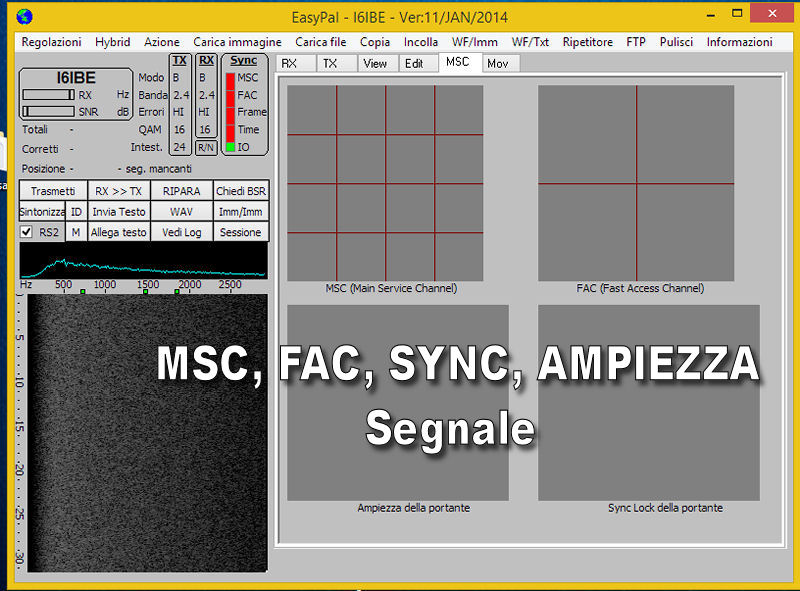This screenshot has height=591, width=800.
Task: Close the EasyPal window
Action: click(772, 13)
